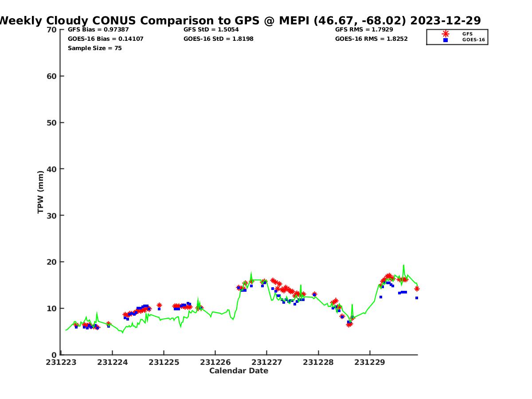Click the rightmost red GFS asterisk data point
The width and height of the screenshot is (532, 399).
click(x=417, y=289)
